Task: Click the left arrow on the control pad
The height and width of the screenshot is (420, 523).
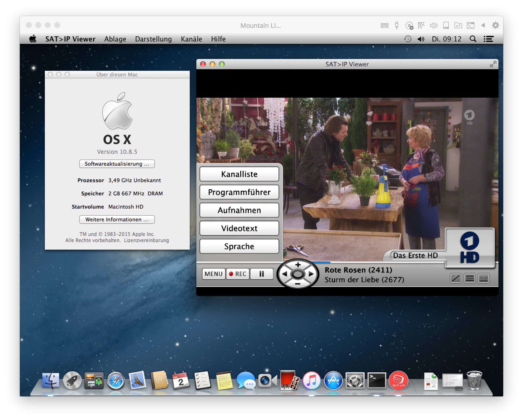Action: tap(285, 274)
